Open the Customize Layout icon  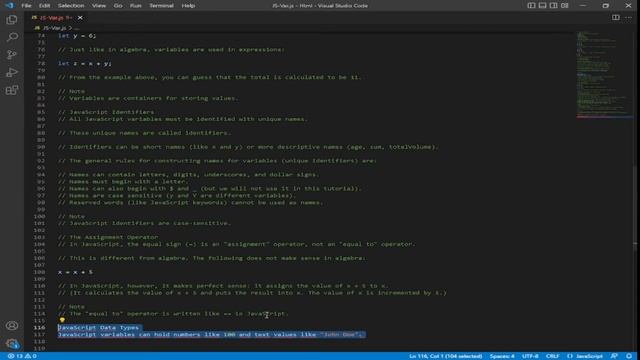coord(564,5)
